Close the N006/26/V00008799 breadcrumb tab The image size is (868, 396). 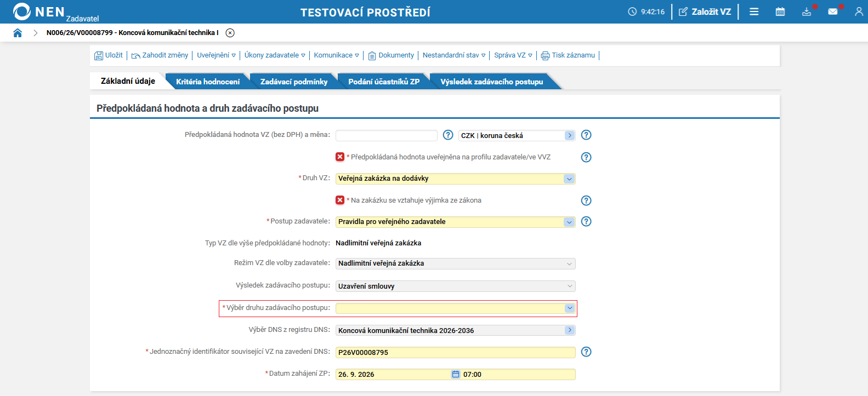pos(230,33)
